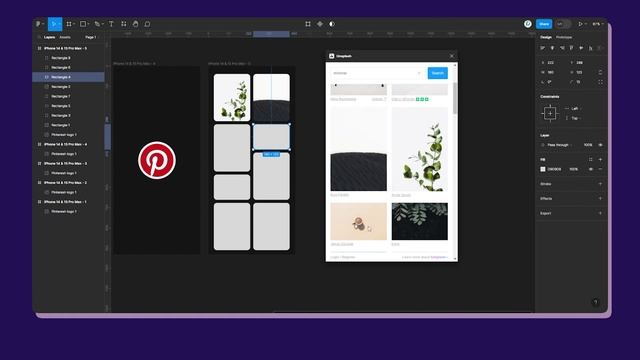This screenshot has height=360, width=640.
Task: Click the Share button
Action: click(544, 24)
